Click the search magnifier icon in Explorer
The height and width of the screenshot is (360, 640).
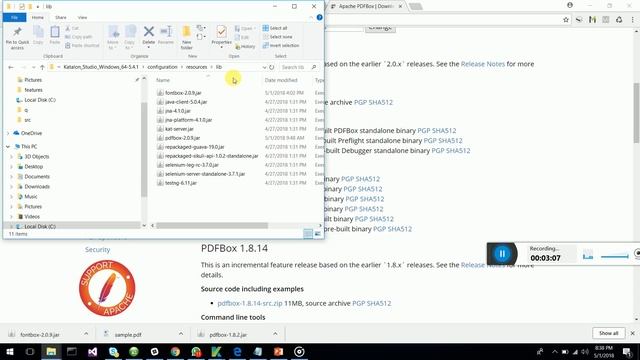coord(314,67)
